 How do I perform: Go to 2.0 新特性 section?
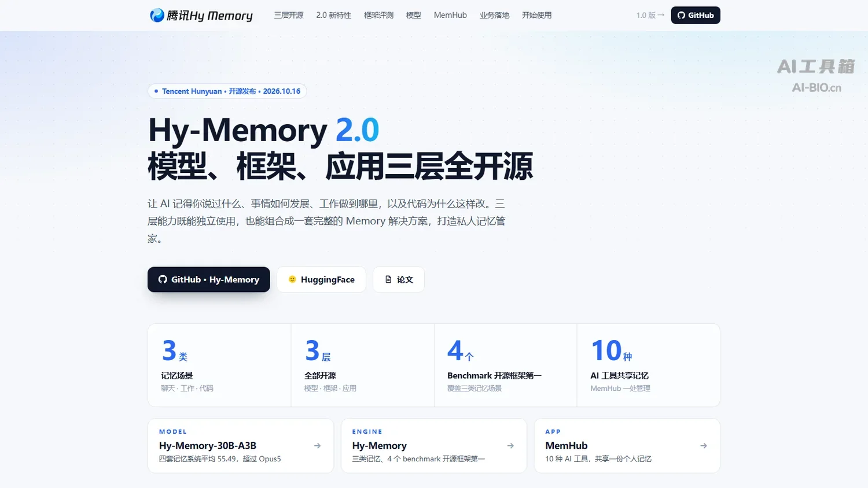pos(333,15)
